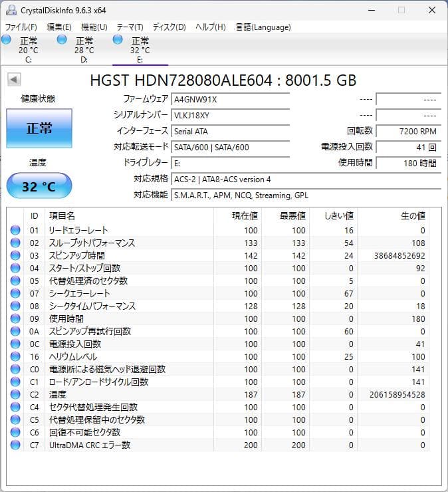448x492 pixels.
Task: Click status orb for 08 シークタイムパフォーマンス row
Action: click(x=15, y=306)
